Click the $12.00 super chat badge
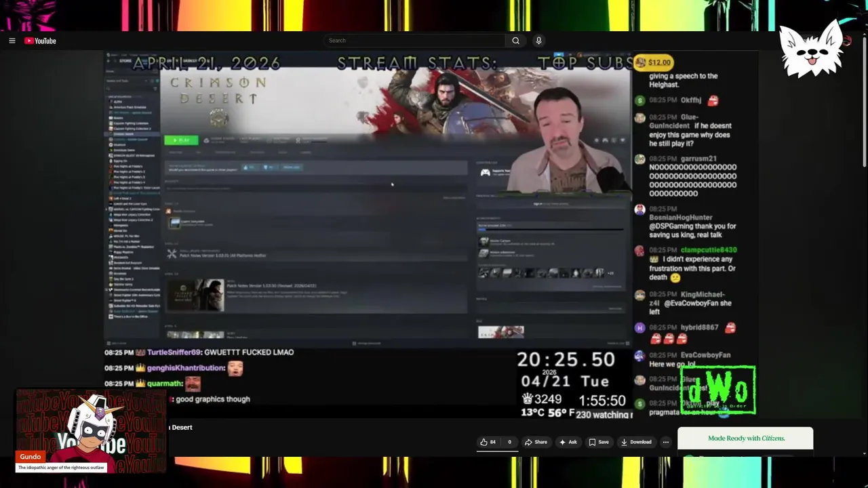 coord(654,62)
